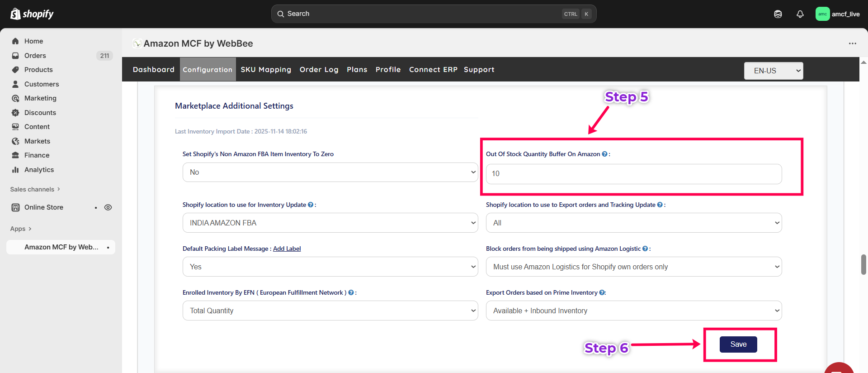Click help icon beside Enrolled Inventory By EFN

tap(351, 292)
